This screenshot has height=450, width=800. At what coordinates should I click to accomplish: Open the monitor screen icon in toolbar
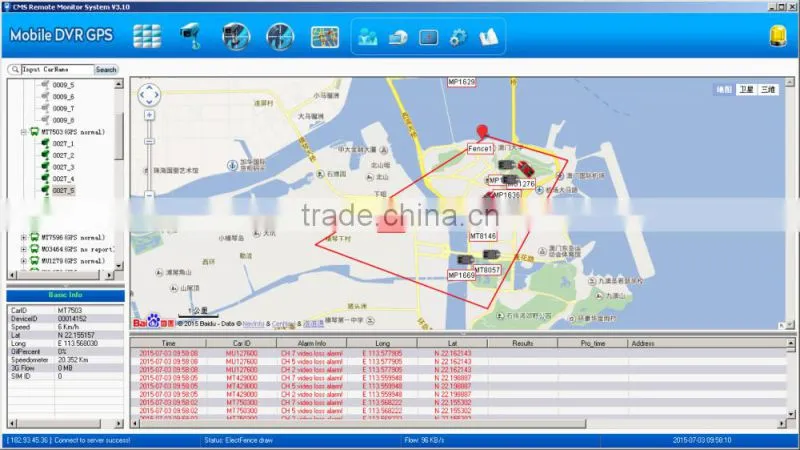pos(428,37)
